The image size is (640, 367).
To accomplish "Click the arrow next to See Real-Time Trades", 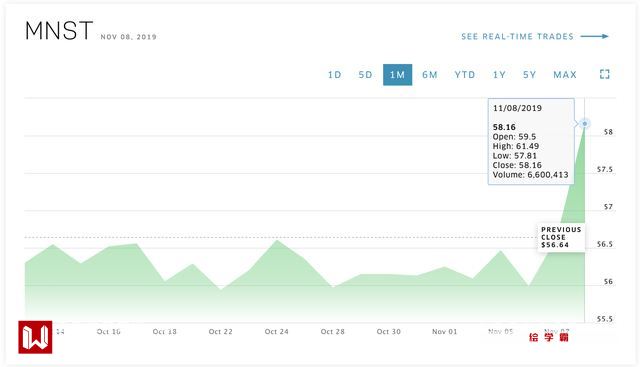I will [594, 36].
